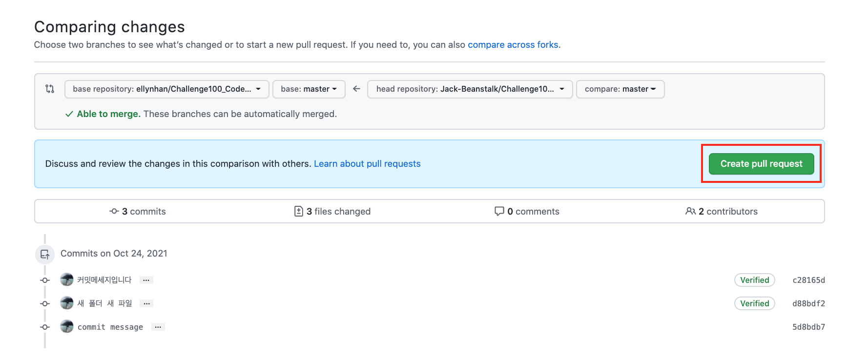Click the file diff icon beside files changed
The width and height of the screenshot is (868, 357).
299,211
